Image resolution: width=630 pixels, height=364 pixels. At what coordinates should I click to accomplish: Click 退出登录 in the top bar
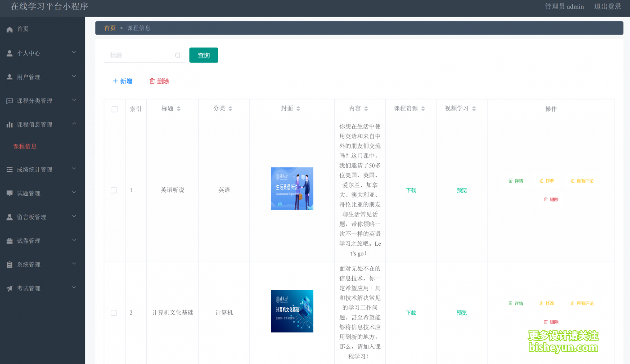(608, 7)
